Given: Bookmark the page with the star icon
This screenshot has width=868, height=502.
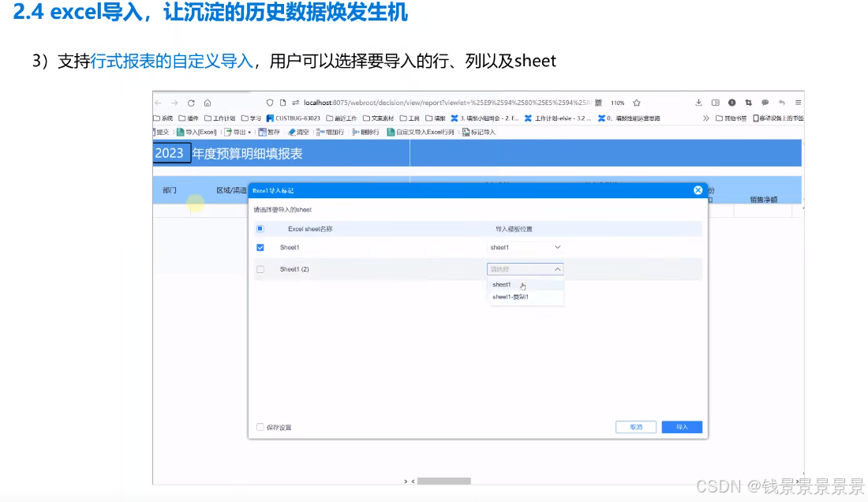Looking at the screenshot, I should pyautogui.click(x=637, y=103).
